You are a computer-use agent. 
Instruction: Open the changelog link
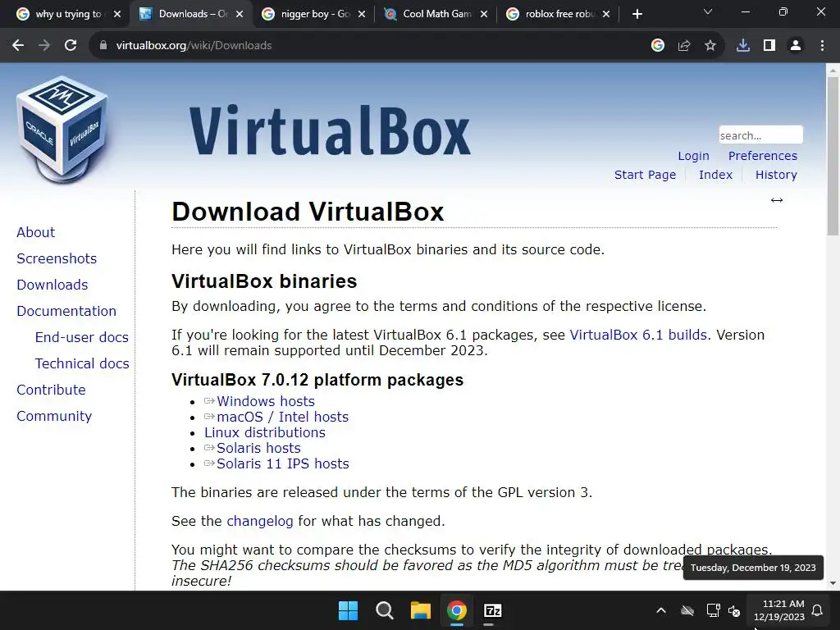260,521
